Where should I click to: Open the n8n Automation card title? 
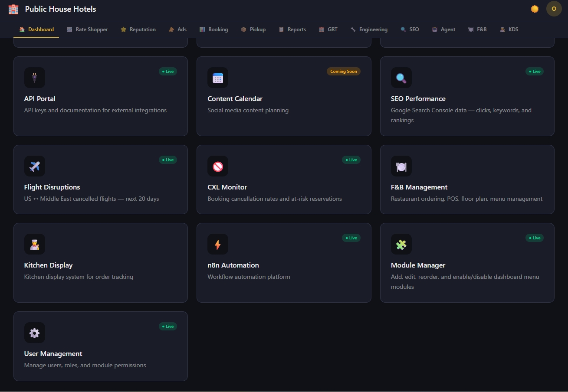tap(233, 265)
